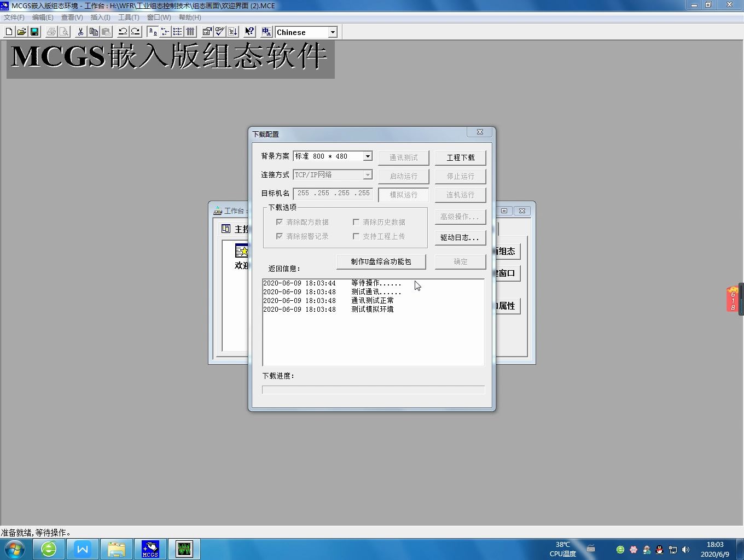This screenshot has height=560, width=744.
Task: Select the small icons view button
Action: tap(165, 32)
